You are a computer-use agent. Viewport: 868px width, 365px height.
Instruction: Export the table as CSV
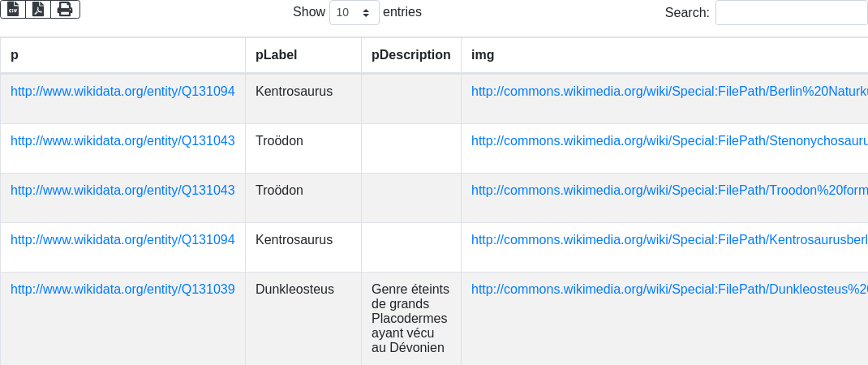pos(13,9)
